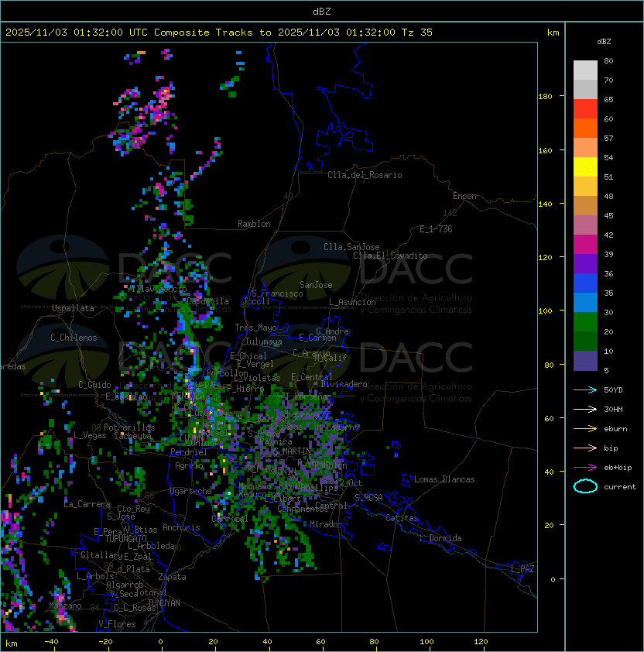Click the 'Zapata' map label
The image size is (644, 652).
[172, 577]
